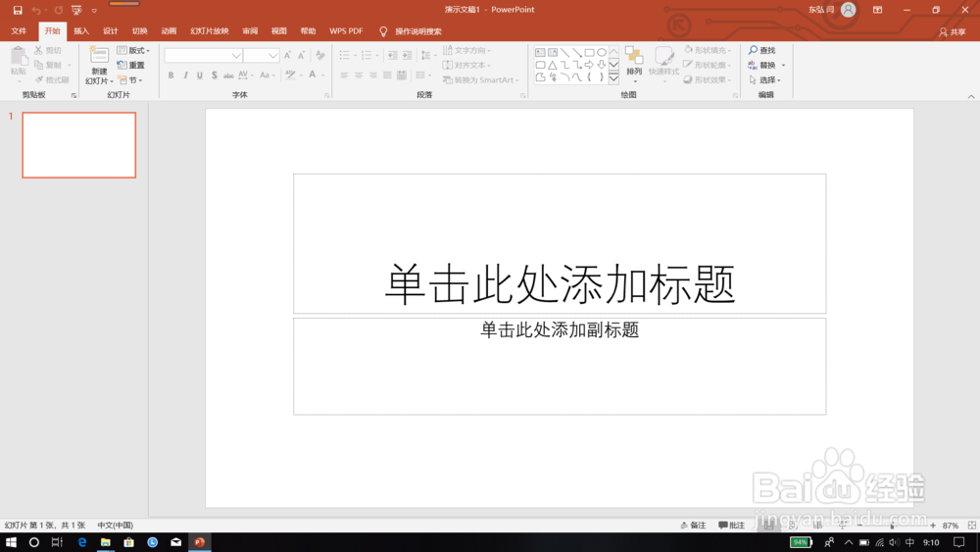Switch to the Transitions (切换) tab
The height and width of the screenshot is (552, 980).
(139, 31)
